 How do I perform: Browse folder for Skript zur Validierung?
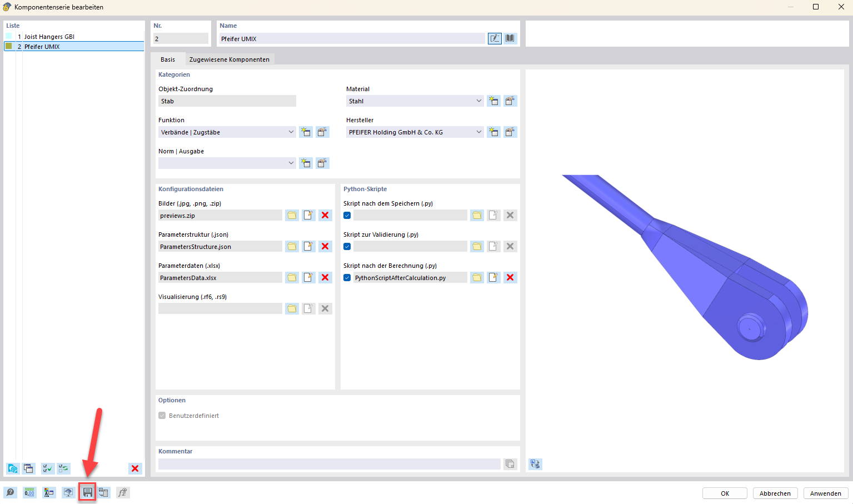[477, 247]
